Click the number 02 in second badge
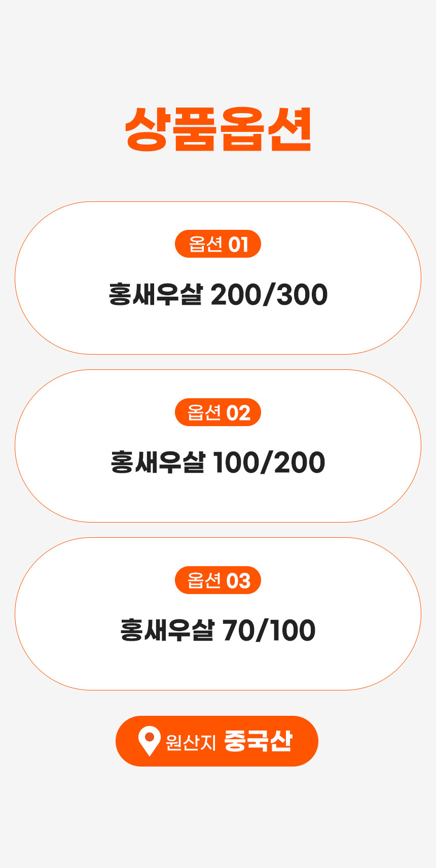 pyautogui.click(x=238, y=413)
